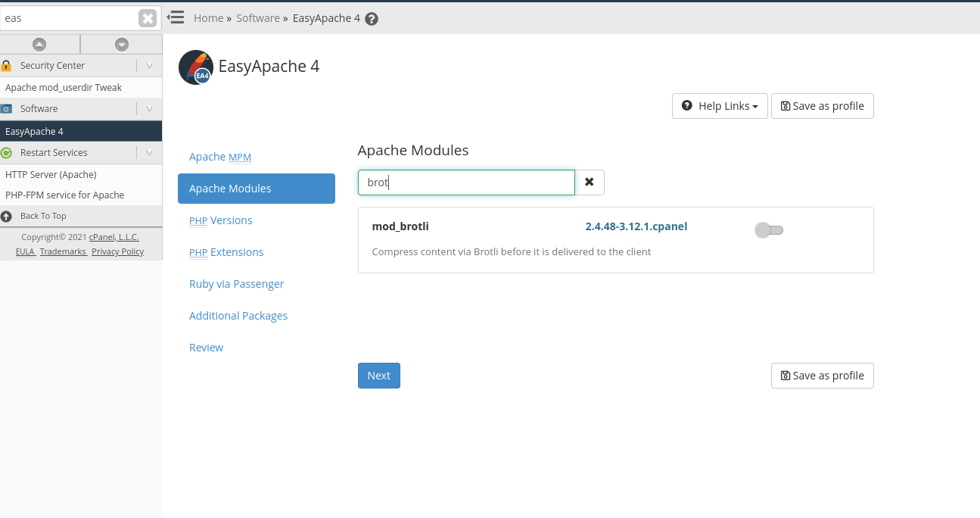Open the Apache MPM tab
This screenshot has height=518, width=980.
(220, 157)
